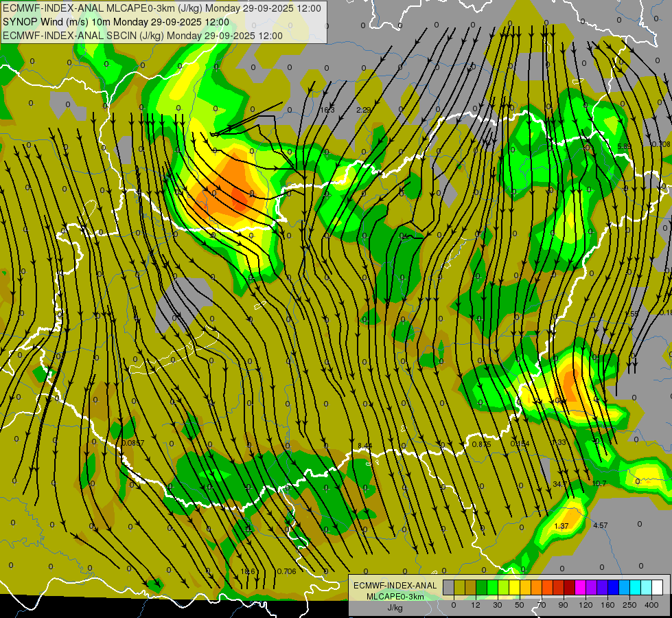Click the map value 0.0857
Screen dimensions: 672x618
click(x=133, y=443)
